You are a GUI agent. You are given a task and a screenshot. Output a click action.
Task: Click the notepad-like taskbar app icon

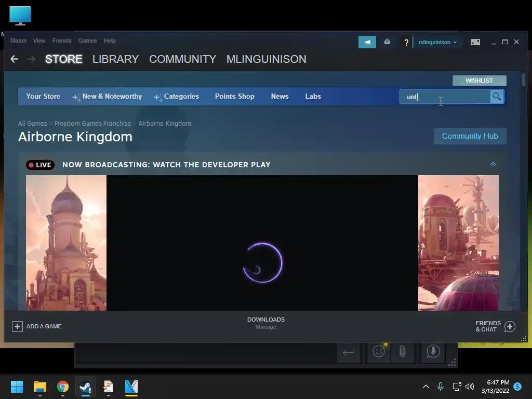coord(108,387)
